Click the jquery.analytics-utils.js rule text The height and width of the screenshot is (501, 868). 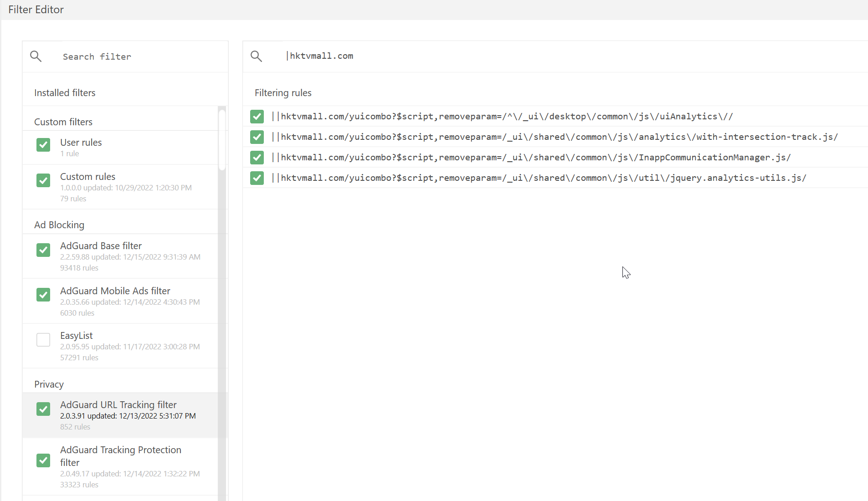pos(539,178)
